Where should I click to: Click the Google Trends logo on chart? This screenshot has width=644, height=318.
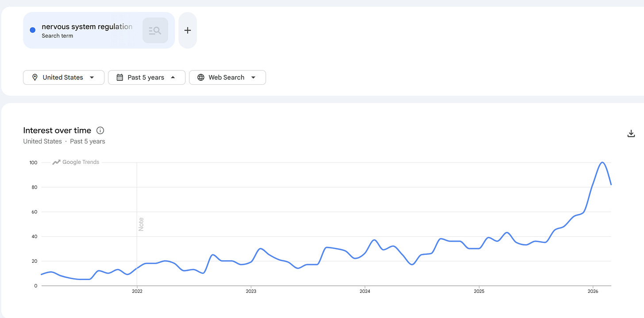pyautogui.click(x=76, y=162)
